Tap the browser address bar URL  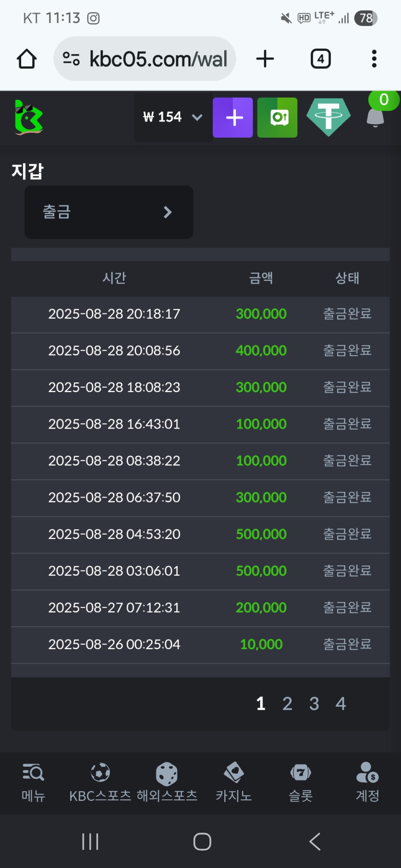(x=158, y=59)
